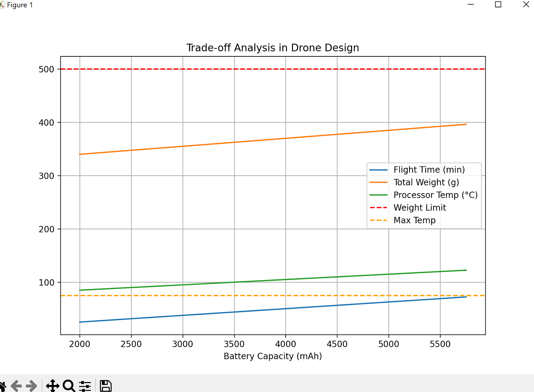Close the Figure 1 window
This screenshot has height=392, width=534.
click(x=526, y=5)
